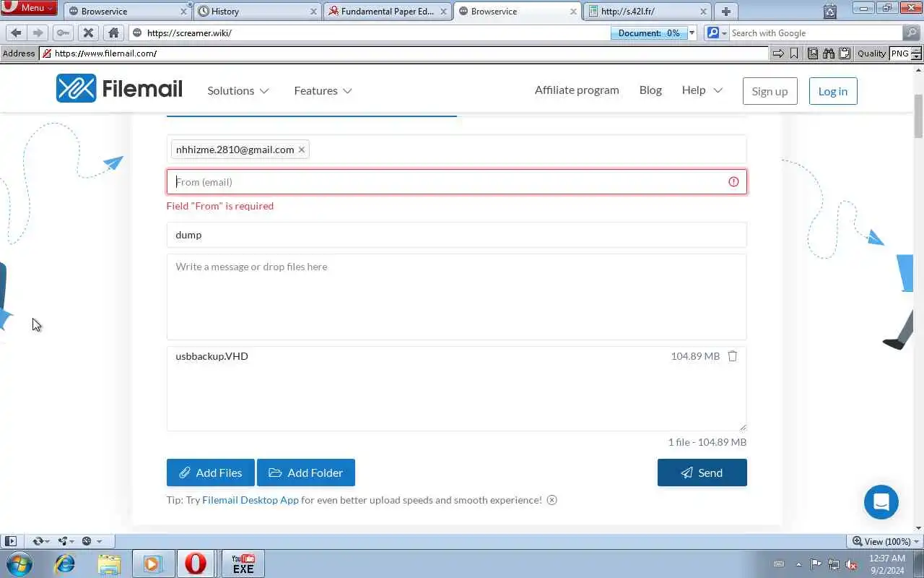Viewport: 924px width, 578px height.
Task: Click the subject field containing dump
Action: coord(456,235)
